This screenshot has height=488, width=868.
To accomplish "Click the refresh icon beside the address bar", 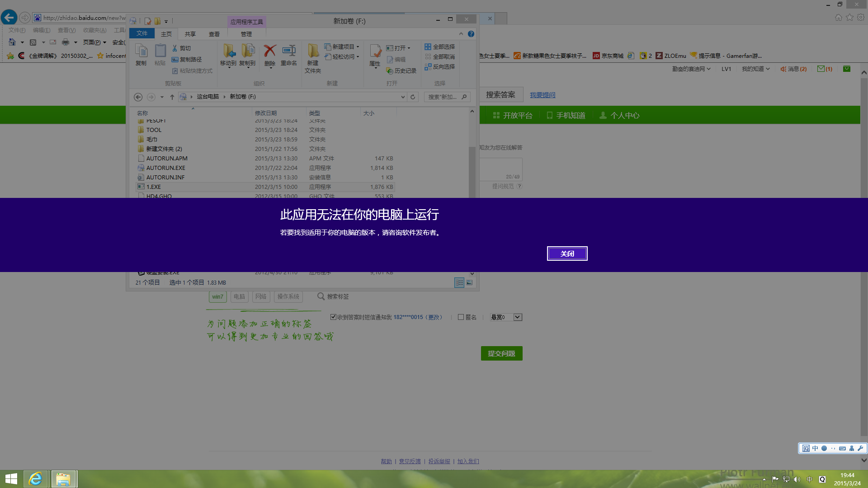I will 413,97.
